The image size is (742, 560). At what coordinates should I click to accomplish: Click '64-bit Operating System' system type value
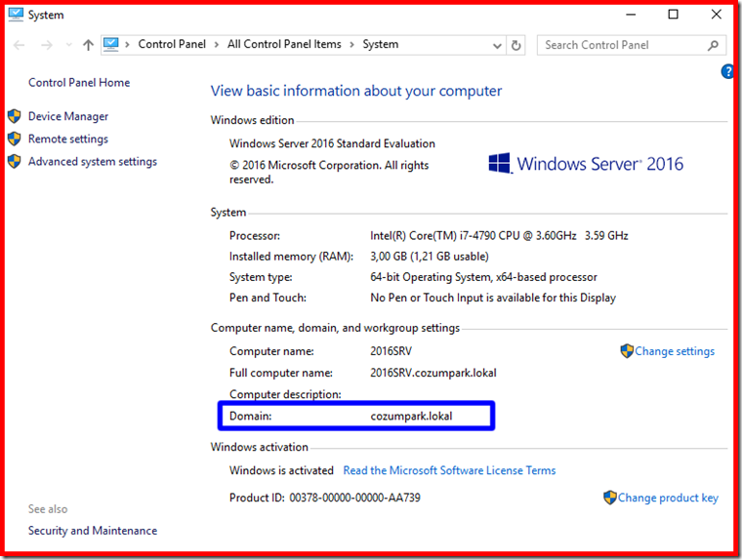coord(483,277)
